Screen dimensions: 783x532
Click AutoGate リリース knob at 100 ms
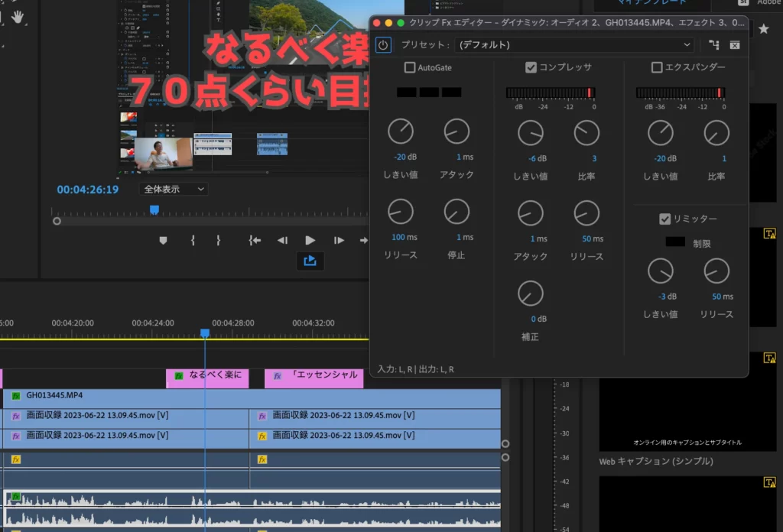coord(401,212)
